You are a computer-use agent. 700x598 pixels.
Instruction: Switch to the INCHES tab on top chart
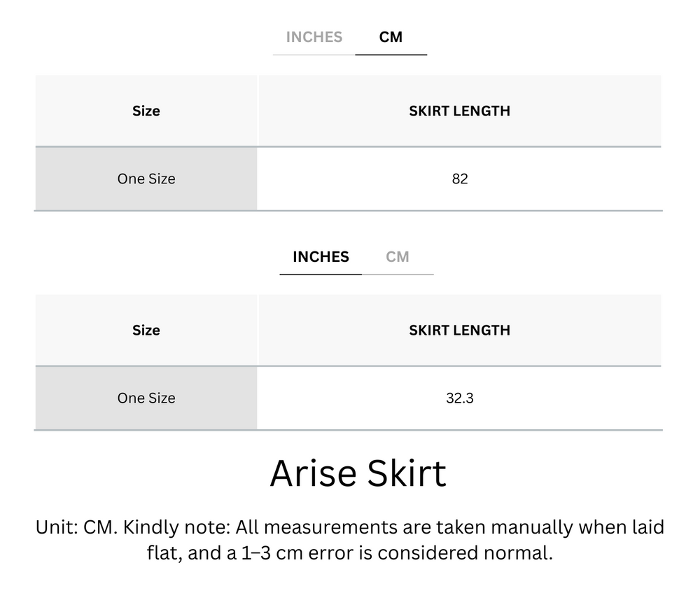click(313, 37)
